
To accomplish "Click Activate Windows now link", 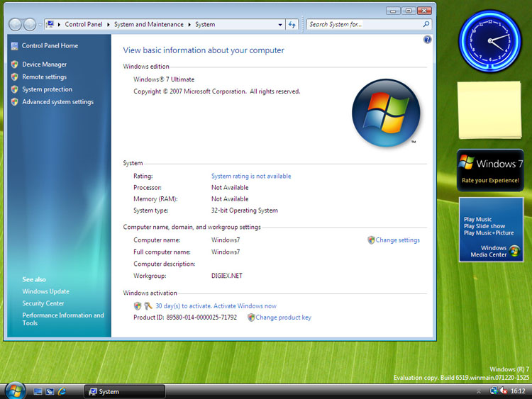I will click(245, 305).
